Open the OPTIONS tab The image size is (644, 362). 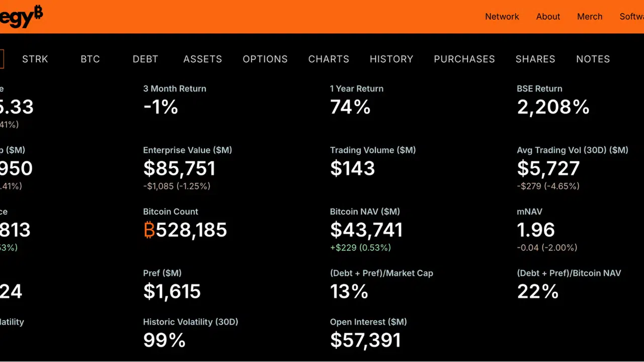pyautogui.click(x=265, y=59)
